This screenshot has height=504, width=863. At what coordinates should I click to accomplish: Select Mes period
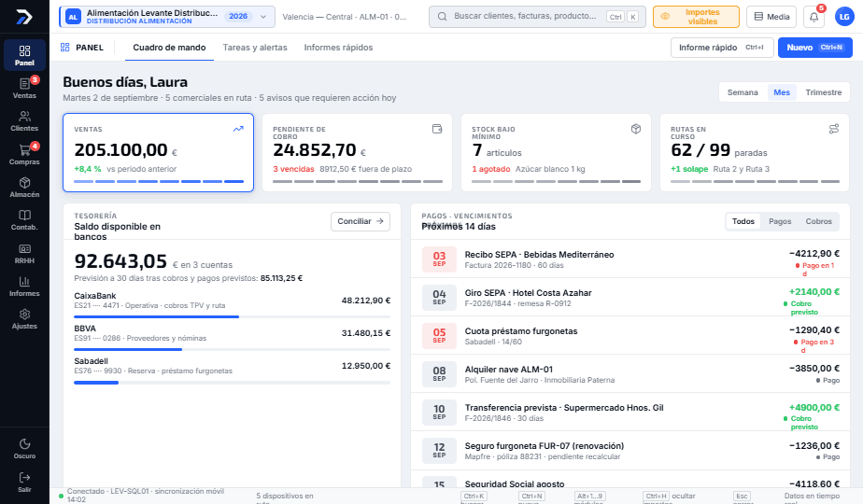coord(782,92)
